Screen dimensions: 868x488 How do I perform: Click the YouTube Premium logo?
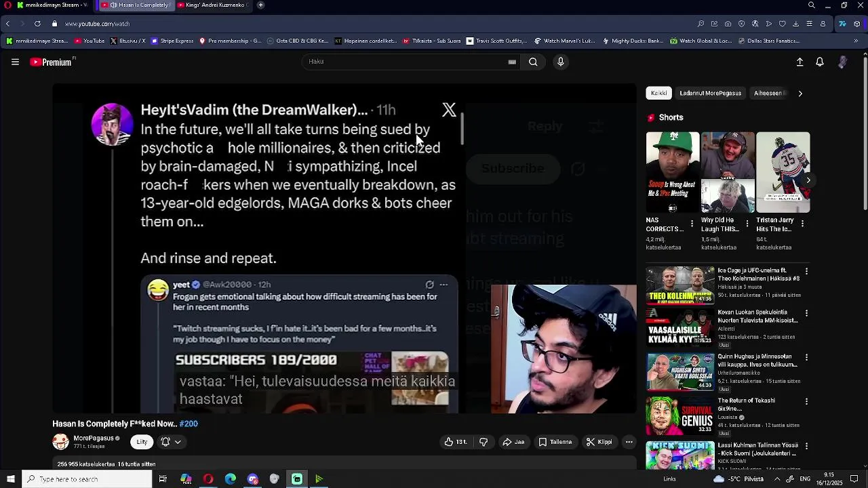click(x=52, y=62)
